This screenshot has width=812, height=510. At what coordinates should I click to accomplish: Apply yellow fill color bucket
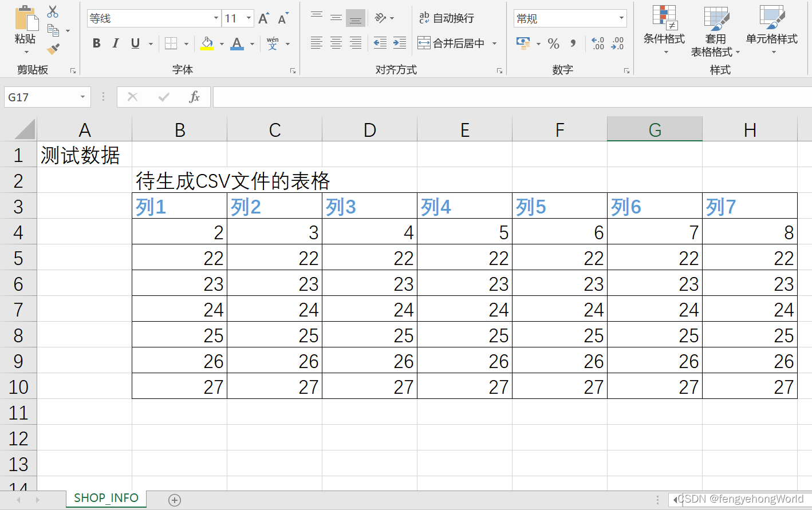(207, 43)
